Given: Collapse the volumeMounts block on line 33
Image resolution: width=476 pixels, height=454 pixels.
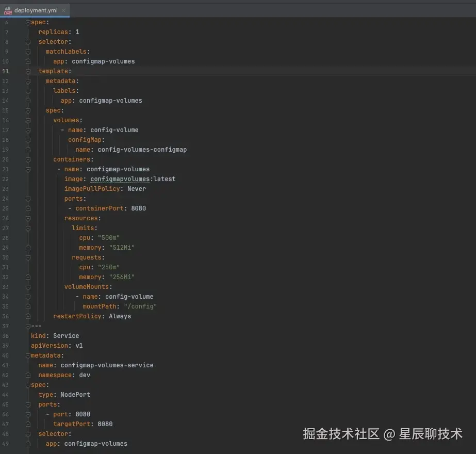Looking at the screenshot, I should [x=28, y=287].
